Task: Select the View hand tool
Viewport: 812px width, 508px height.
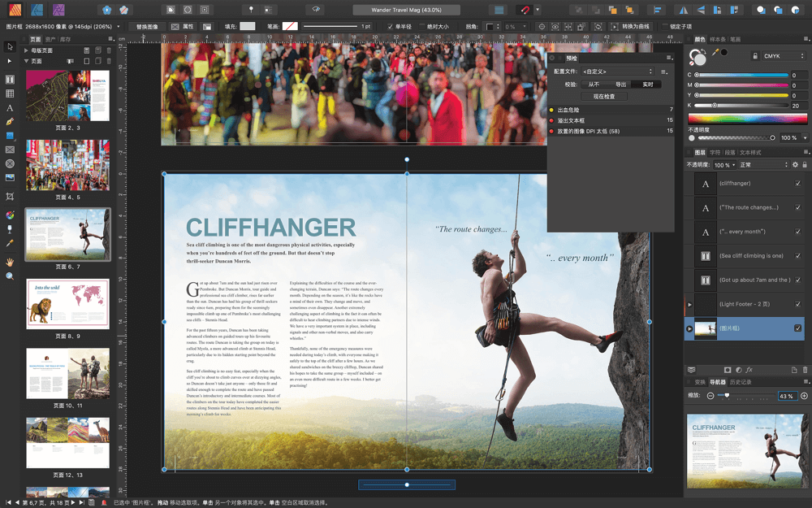Action: [9, 263]
